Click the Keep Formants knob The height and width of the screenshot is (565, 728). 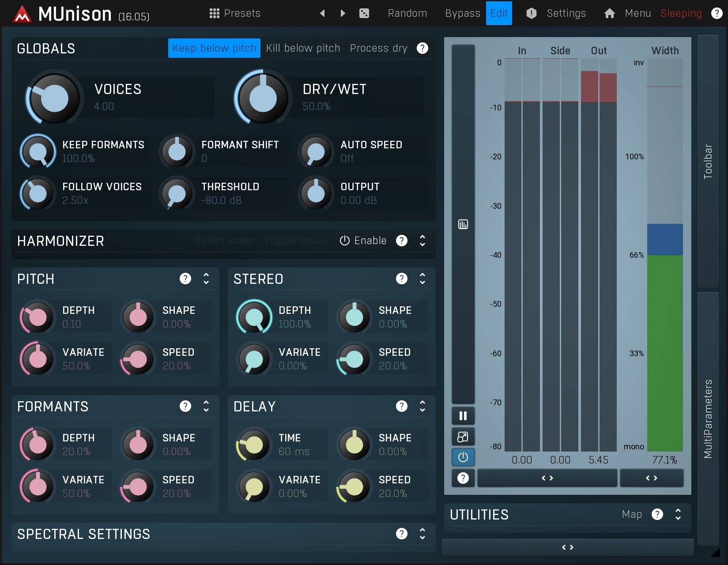(38, 151)
